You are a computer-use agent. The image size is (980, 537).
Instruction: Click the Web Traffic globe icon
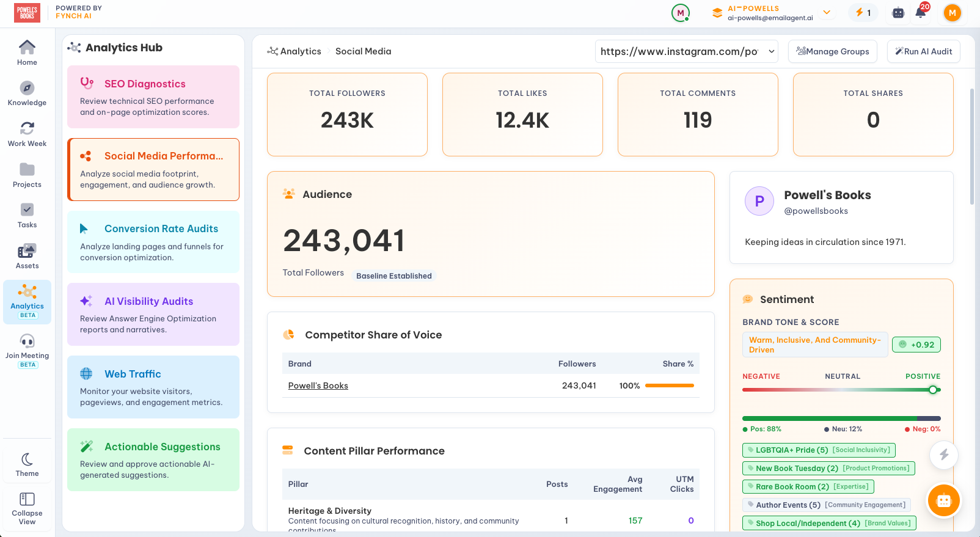point(86,373)
